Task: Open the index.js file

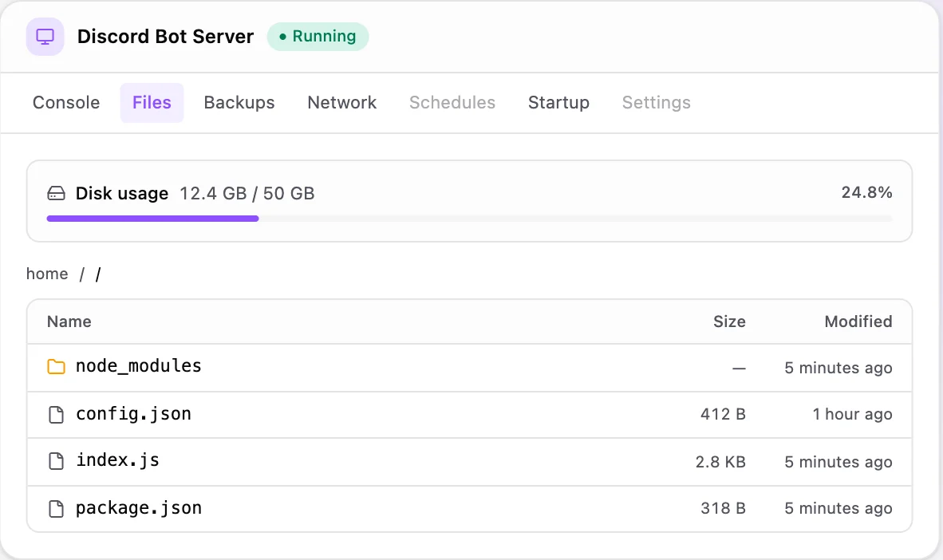Action: (118, 460)
